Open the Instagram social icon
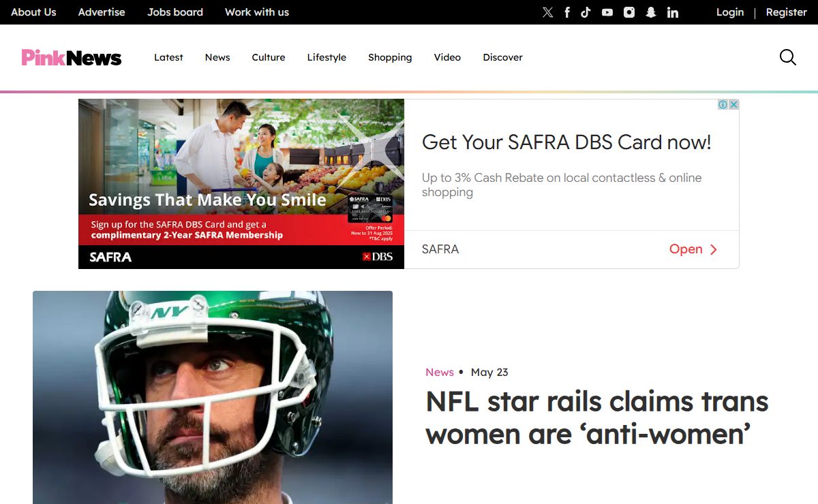This screenshot has height=504, width=818. click(629, 12)
